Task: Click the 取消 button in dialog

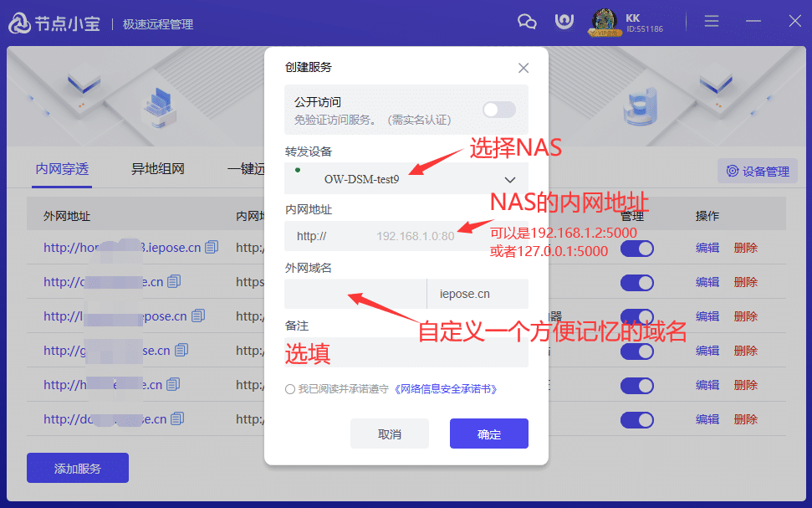Action: click(x=390, y=434)
